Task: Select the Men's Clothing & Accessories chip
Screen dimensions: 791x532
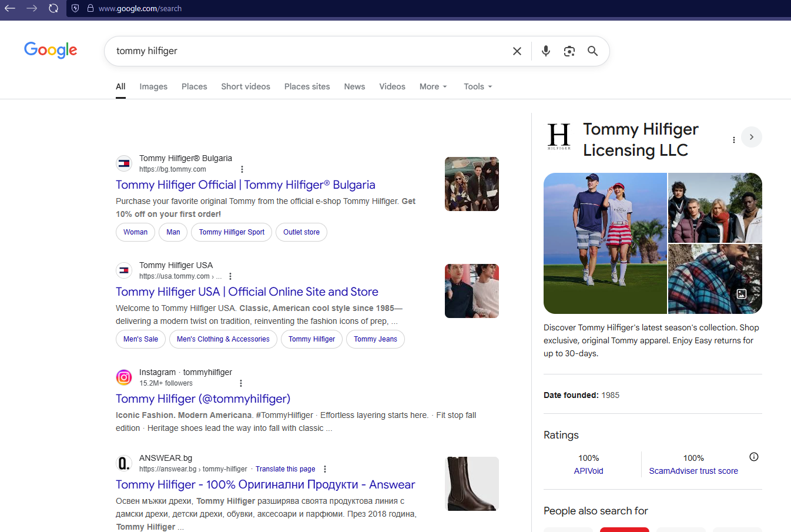Action: [x=223, y=339]
